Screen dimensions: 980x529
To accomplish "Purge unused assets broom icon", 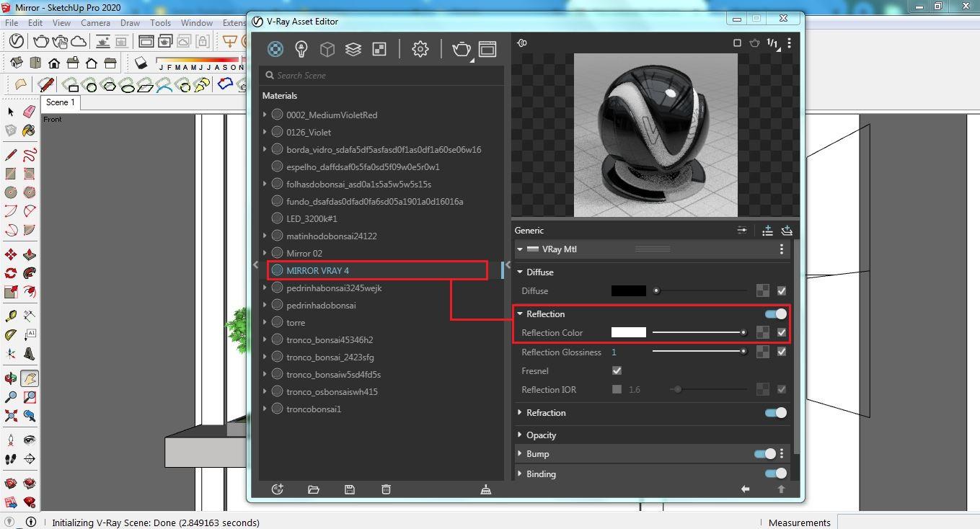I will point(486,489).
